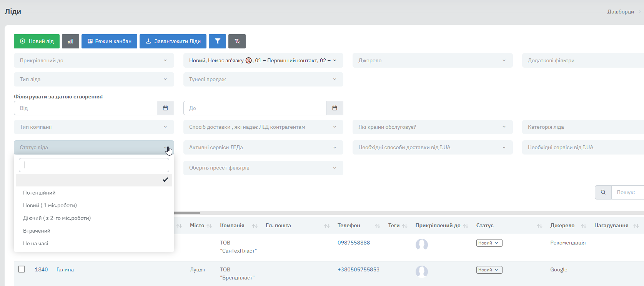Sort by Теги column arrows
This screenshot has width=644, height=286.
(x=404, y=226)
